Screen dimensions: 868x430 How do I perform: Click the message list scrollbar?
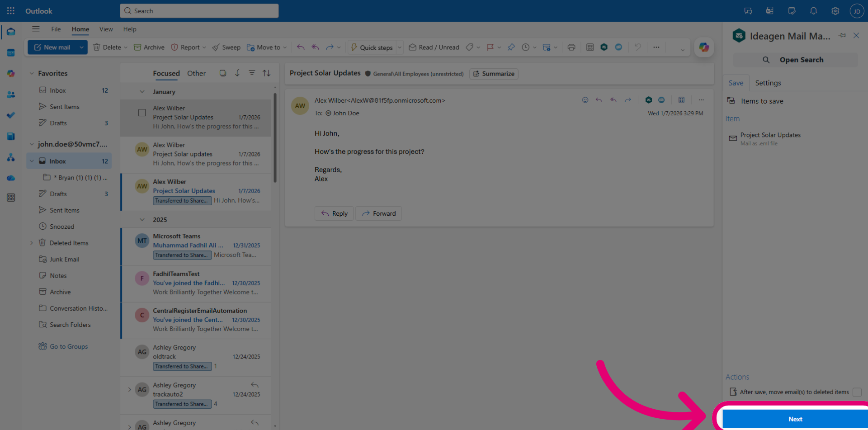coord(275,137)
